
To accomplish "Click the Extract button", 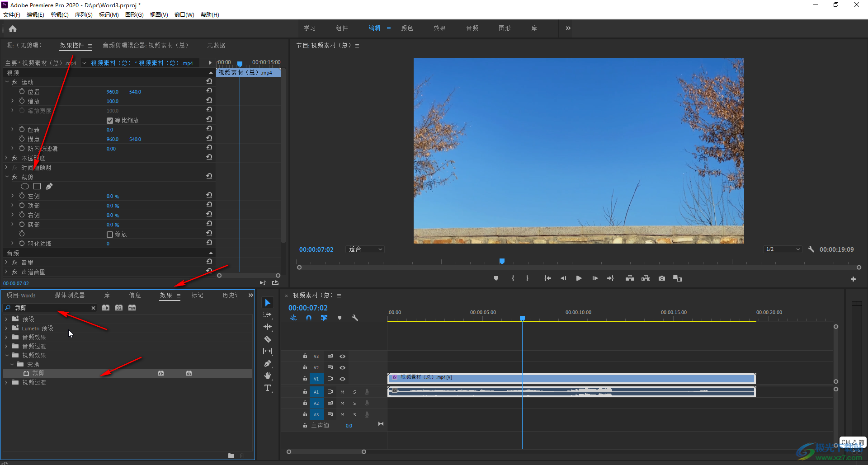I will pos(646,278).
